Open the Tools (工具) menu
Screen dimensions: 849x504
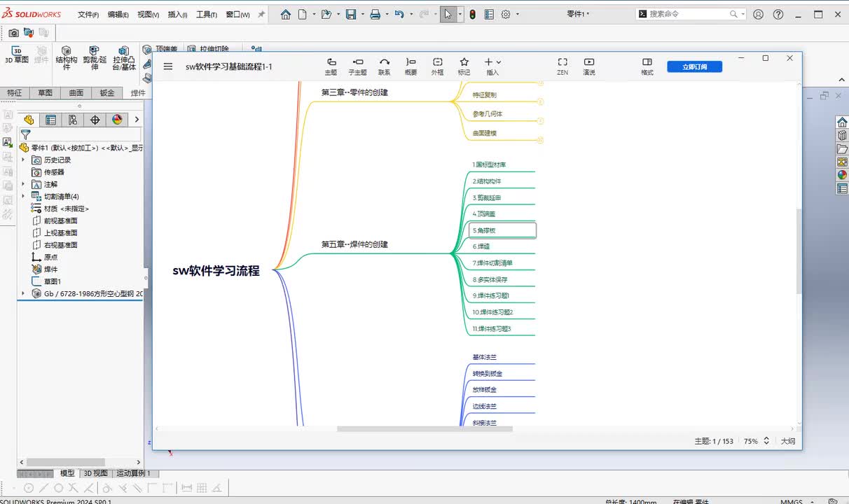coord(206,14)
